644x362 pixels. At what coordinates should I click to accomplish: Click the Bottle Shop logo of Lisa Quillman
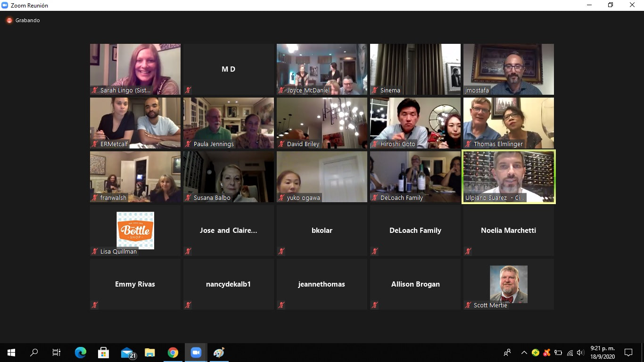tap(135, 230)
